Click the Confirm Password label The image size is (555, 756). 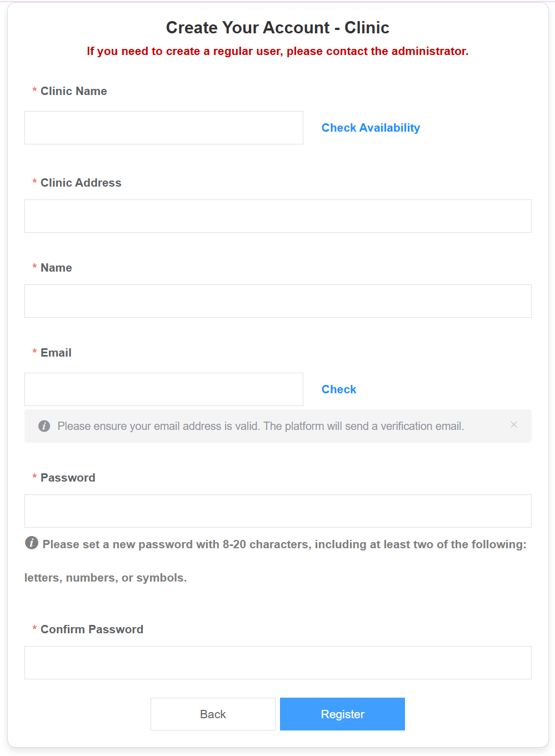pos(92,629)
